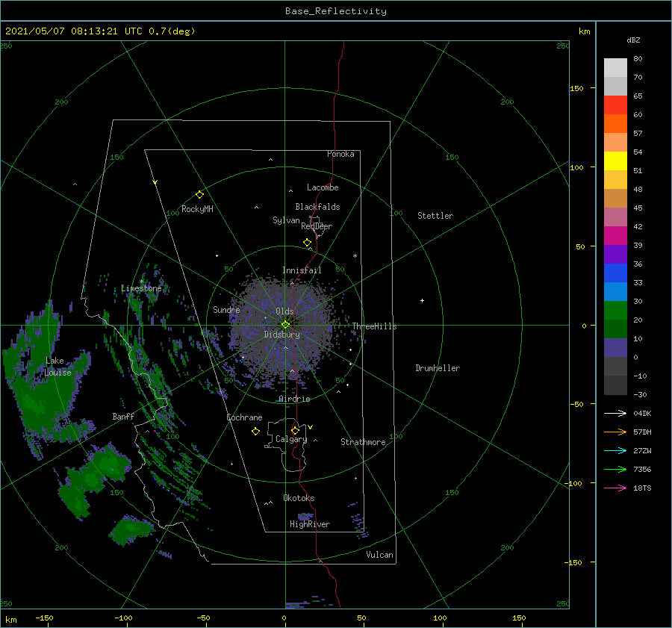Pick the purple 39-36 dBZ legend swatch
The image size is (672, 628).
click(x=615, y=254)
